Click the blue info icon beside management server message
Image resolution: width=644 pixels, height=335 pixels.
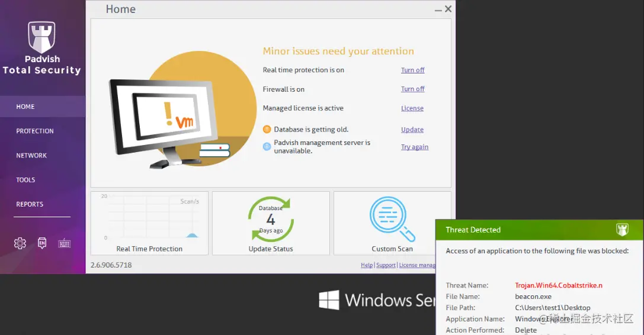[267, 146]
